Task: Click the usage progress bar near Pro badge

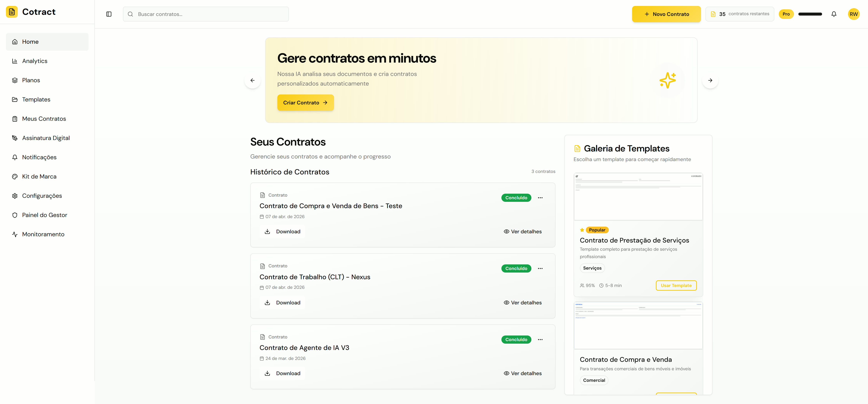Action: pos(810,14)
